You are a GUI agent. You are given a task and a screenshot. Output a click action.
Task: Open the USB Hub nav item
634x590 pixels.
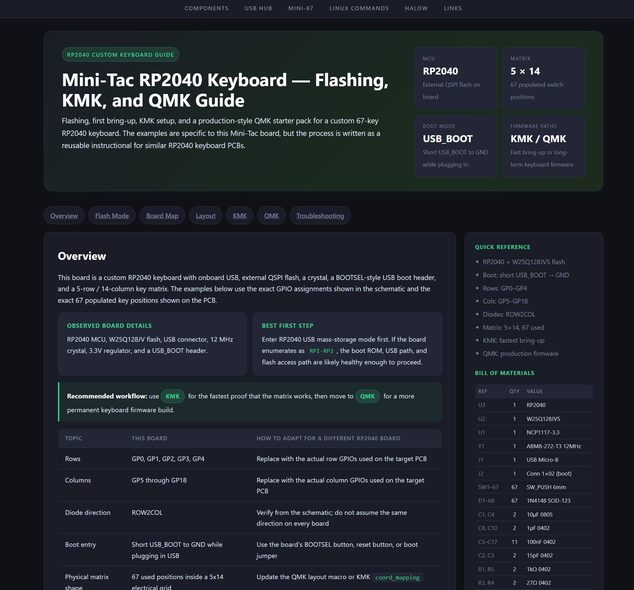[x=258, y=8]
